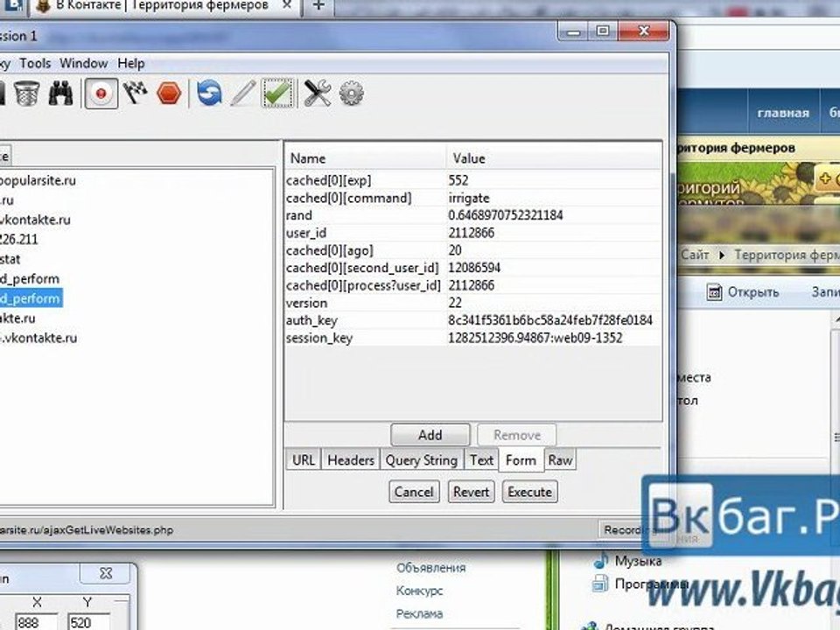Open the Window menu

click(84, 63)
